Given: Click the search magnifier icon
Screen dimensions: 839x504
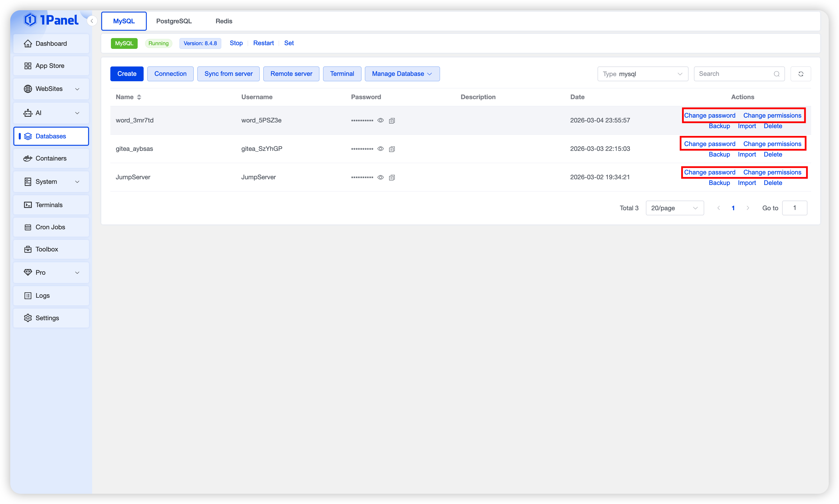Looking at the screenshot, I should pyautogui.click(x=776, y=74).
